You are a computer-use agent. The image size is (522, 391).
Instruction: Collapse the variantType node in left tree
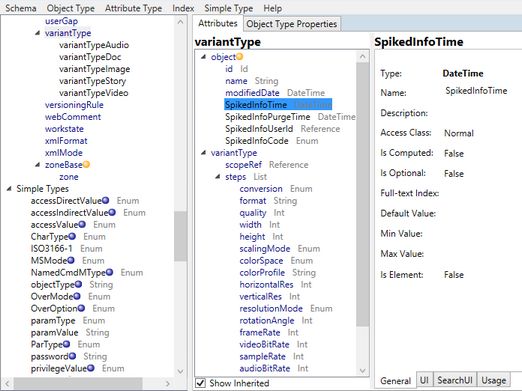tap(38, 33)
